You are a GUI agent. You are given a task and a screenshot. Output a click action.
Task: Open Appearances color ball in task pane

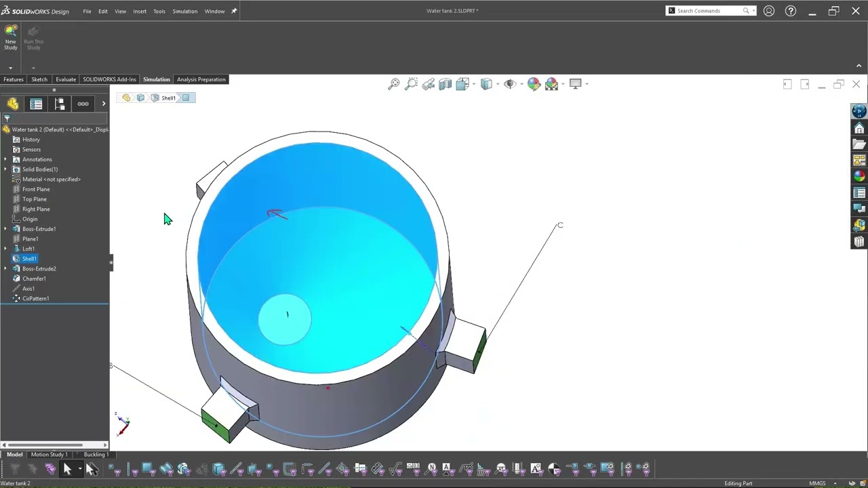[859, 177]
